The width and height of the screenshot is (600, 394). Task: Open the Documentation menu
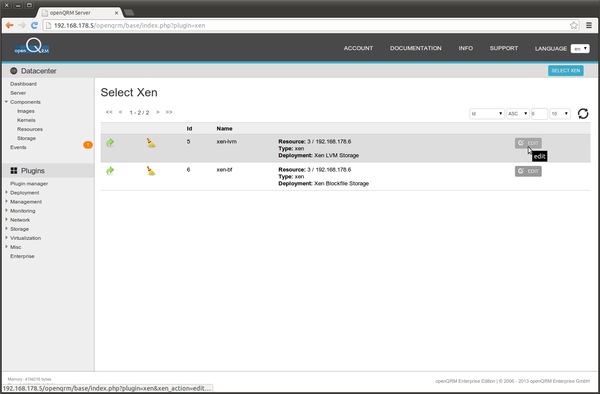point(416,48)
